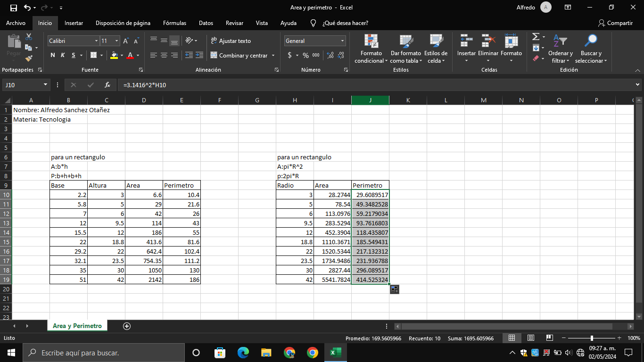Screen dimensions: 644x362
Task: Open the General number format dropdown
Action: pos(343,41)
